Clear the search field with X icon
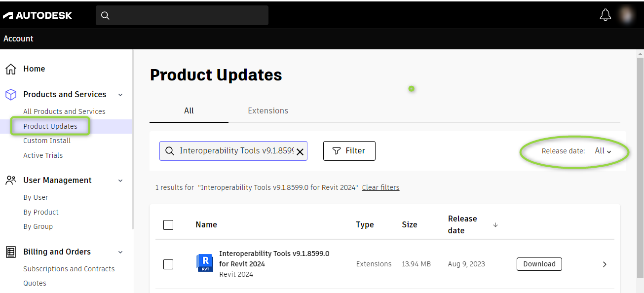The height and width of the screenshot is (293, 644). pos(300,151)
